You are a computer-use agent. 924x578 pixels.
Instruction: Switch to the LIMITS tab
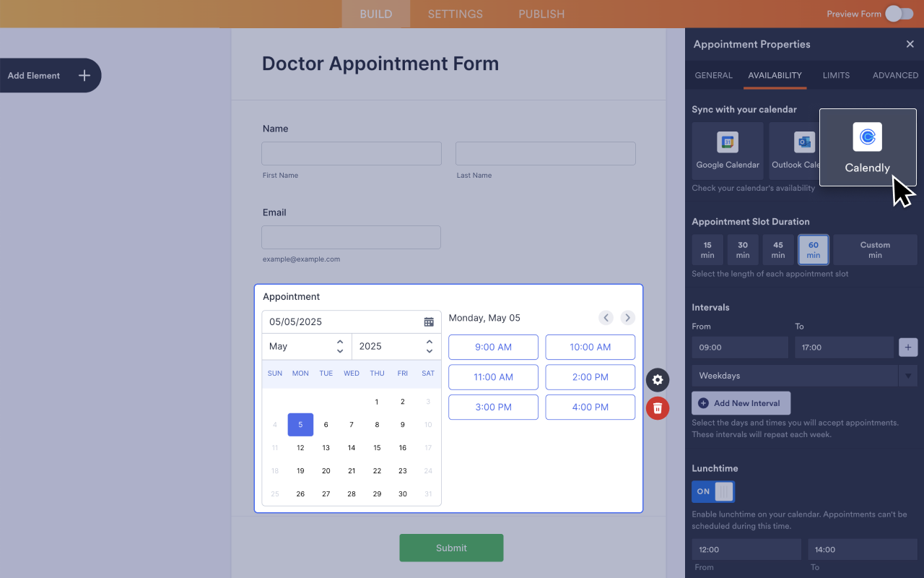pos(836,75)
